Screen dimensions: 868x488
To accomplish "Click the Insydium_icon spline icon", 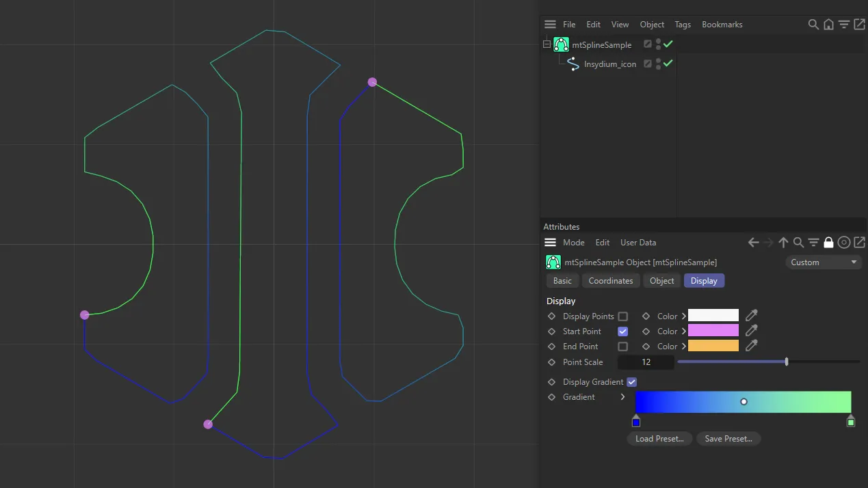I will coord(573,64).
